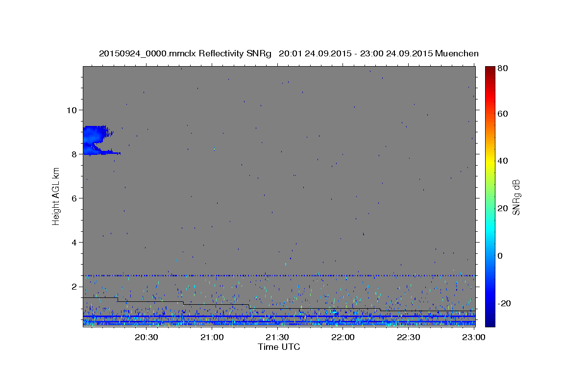Image resolution: width=588 pixels, height=392 pixels.
Task: Click the 21:00 time tick label
Action: coord(212,337)
